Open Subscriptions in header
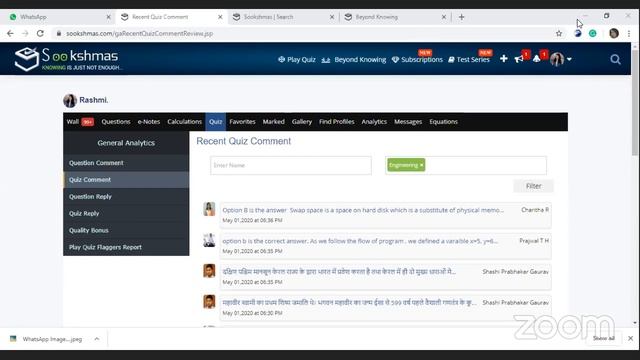Image resolution: width=640 pixels, height=360 pixels. pyautogui.click(x=417, y=60)
